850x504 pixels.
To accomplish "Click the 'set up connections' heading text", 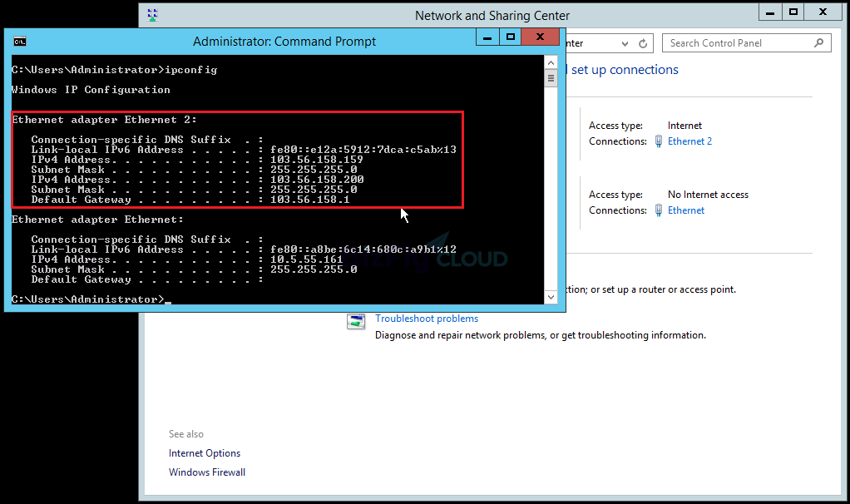I will (625, 70).
